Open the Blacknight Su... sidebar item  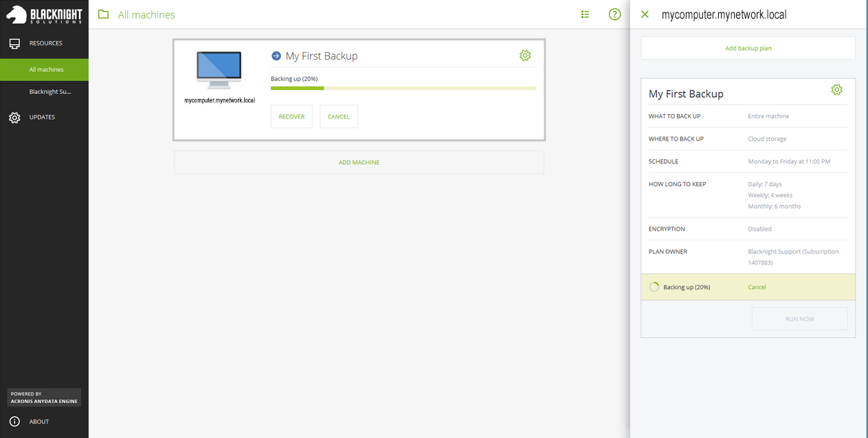(x=49, y=92)
